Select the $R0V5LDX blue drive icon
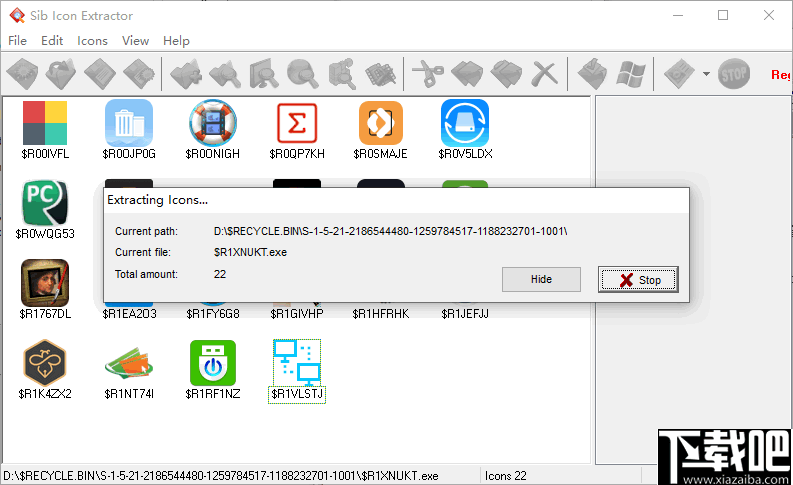Screen dimensions: 793x485 (x=465, y=123)
